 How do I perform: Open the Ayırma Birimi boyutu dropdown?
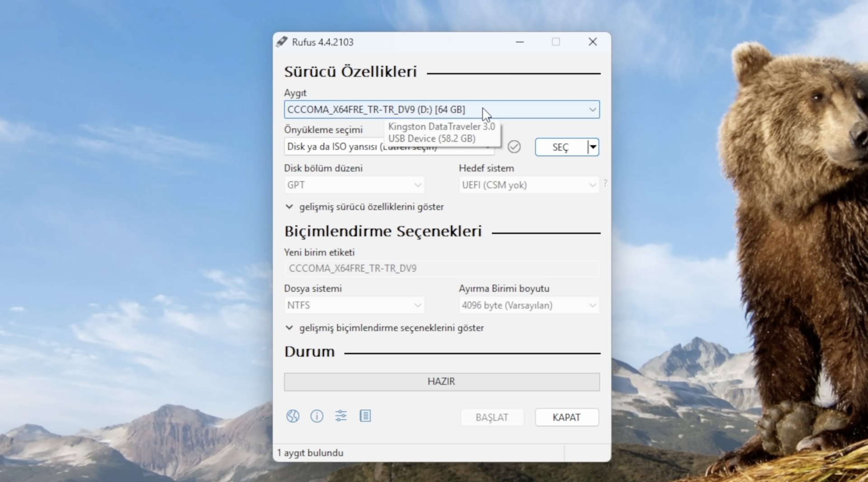tap(591, 305)
